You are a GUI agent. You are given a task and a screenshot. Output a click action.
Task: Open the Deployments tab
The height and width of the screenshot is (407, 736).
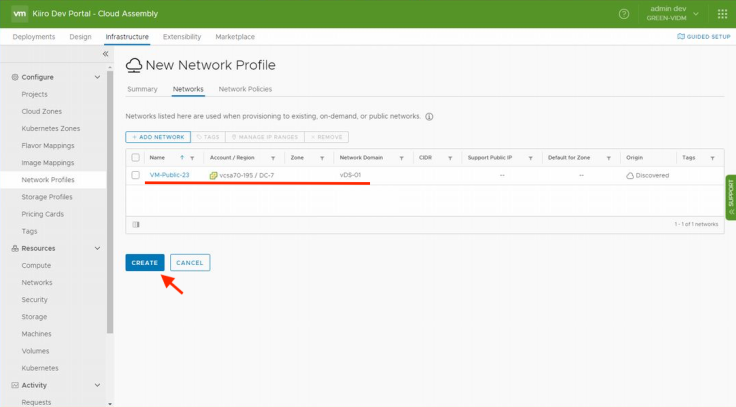point(34,37)
